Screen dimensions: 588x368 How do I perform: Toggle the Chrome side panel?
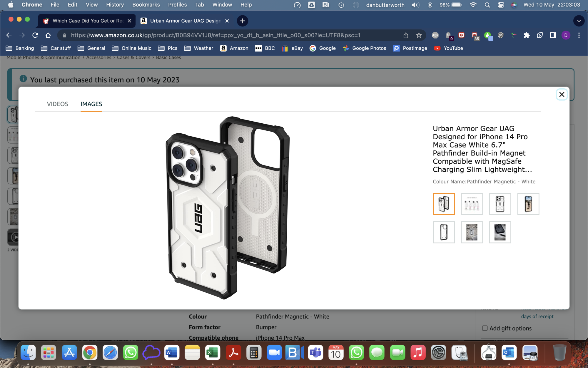(553, 35)
